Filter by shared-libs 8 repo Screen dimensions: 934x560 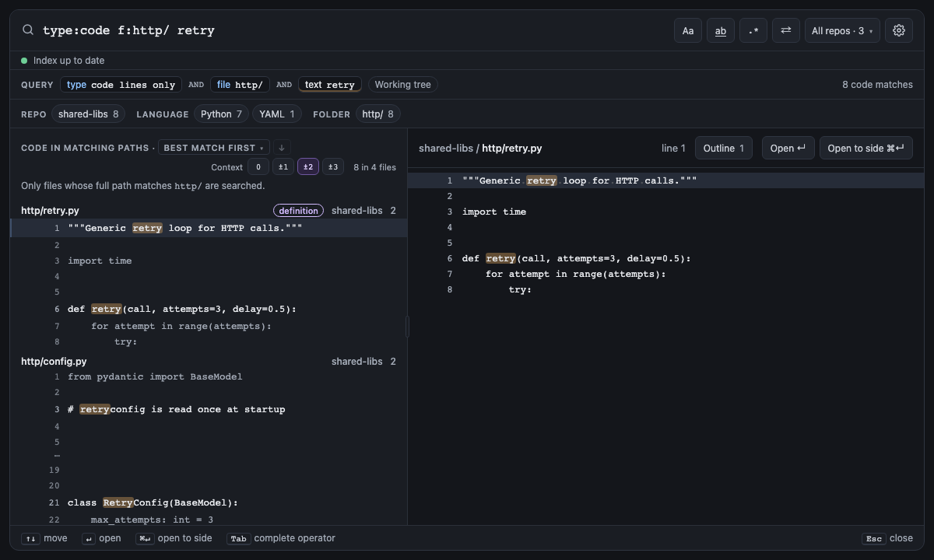pos(89,114)
